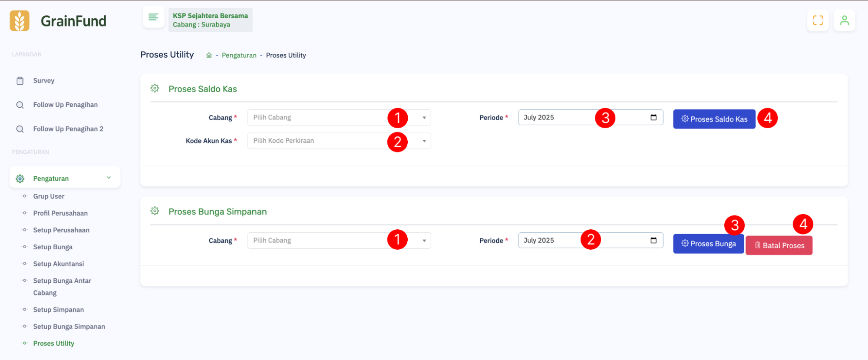Image resolution: width=868 pixels, height=360 pixels.
Task: Open Setup Perusahaan submenu item
Action: [61, 230]
